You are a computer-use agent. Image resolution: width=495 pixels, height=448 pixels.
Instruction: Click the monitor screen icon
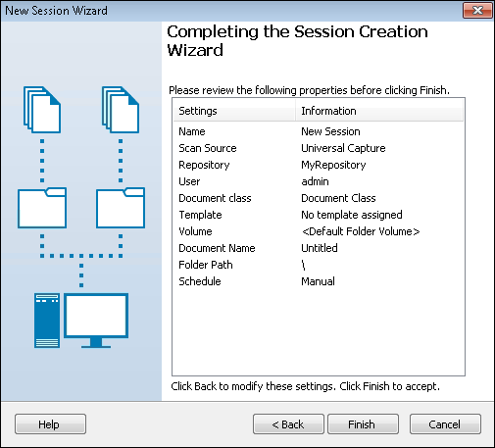click(96, 321)
